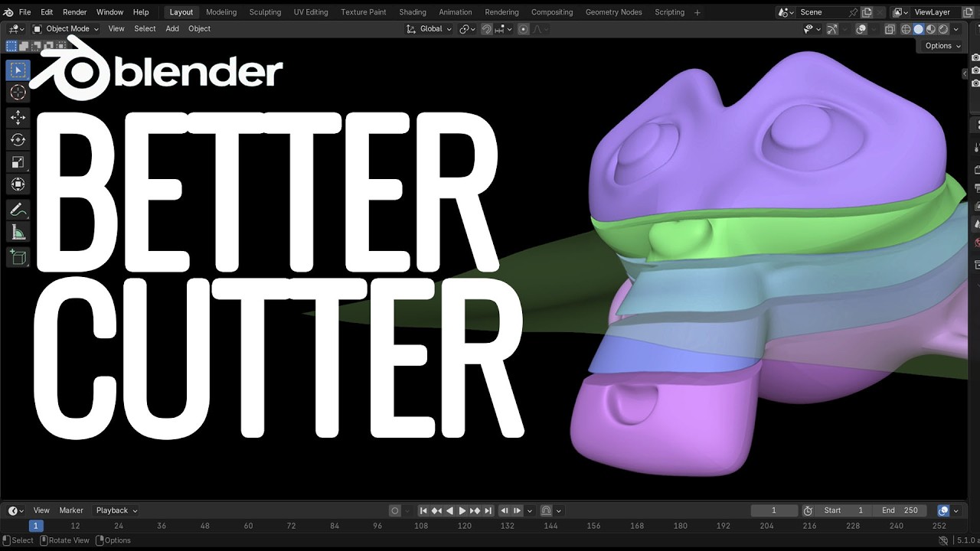Play the animation in reverse

click(449, 510)
